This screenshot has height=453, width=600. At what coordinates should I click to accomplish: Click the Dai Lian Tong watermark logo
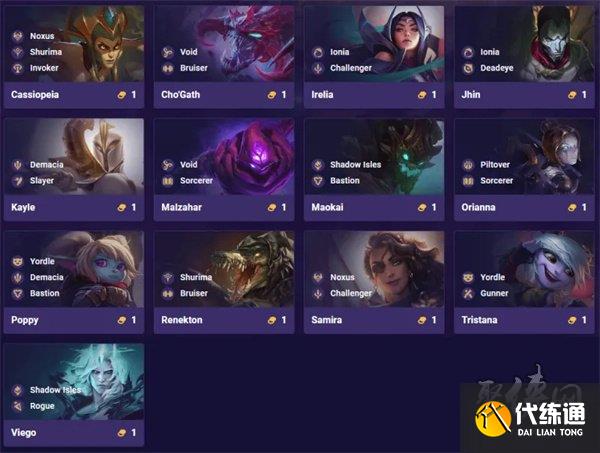[530, 419]
